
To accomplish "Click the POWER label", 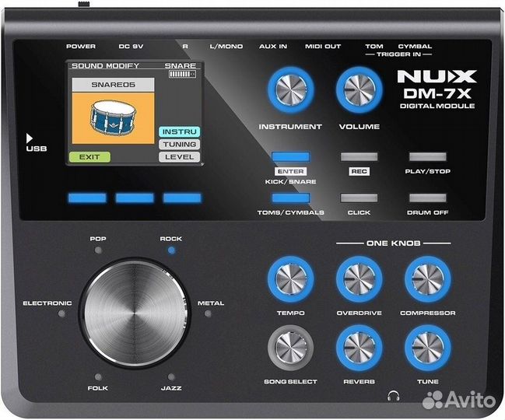I will [x=81, y=47].
